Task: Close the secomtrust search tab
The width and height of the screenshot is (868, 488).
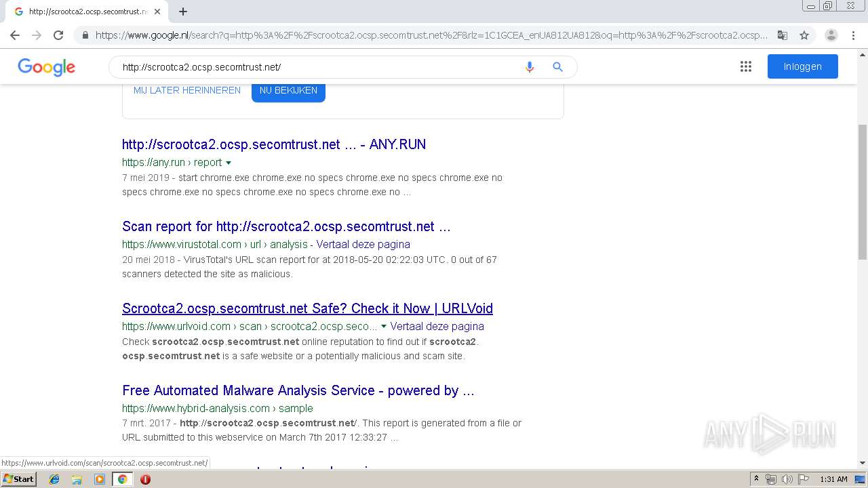Action: click(157, 12)
